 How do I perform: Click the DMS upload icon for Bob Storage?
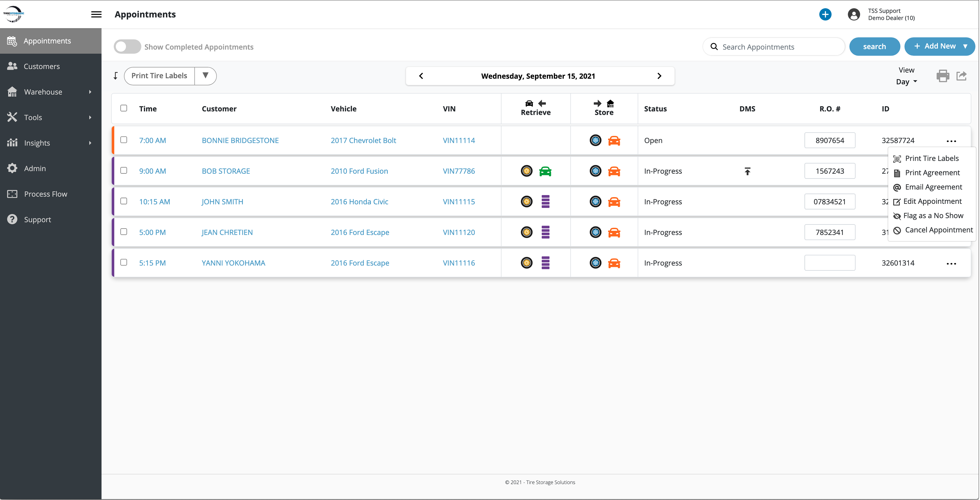(747, 171)
